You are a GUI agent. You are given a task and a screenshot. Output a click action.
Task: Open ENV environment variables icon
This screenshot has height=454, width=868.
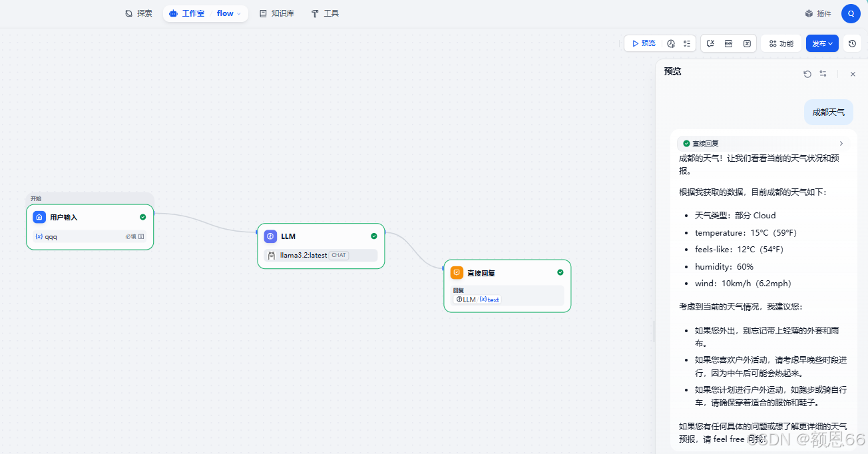(x=728, y=43)
